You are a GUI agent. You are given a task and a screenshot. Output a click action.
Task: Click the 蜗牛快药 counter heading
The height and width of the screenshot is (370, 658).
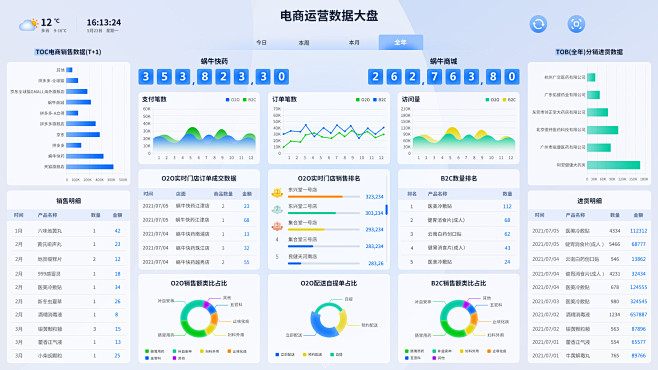(x=214, y=61)
